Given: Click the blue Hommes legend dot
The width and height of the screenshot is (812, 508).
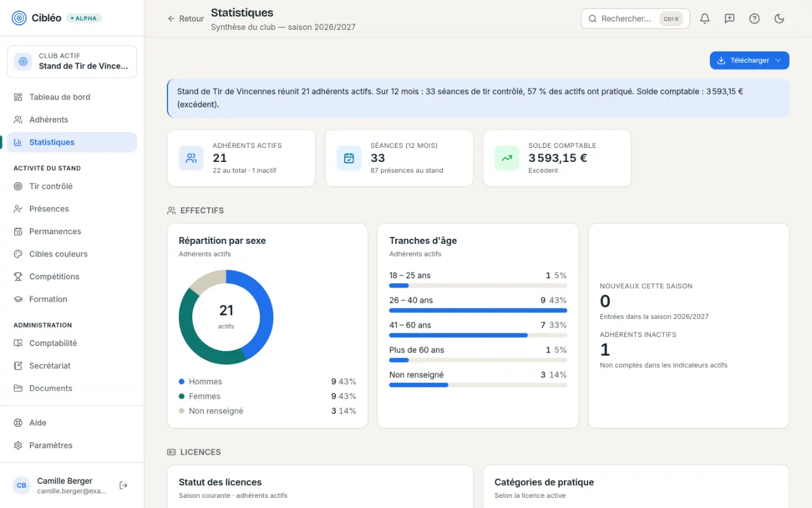Looking at the screenshot, I should (181, 382).
